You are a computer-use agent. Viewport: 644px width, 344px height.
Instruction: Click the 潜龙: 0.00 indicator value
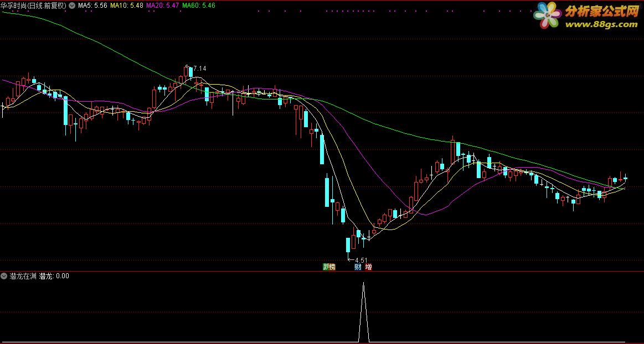tap(54, 276)
